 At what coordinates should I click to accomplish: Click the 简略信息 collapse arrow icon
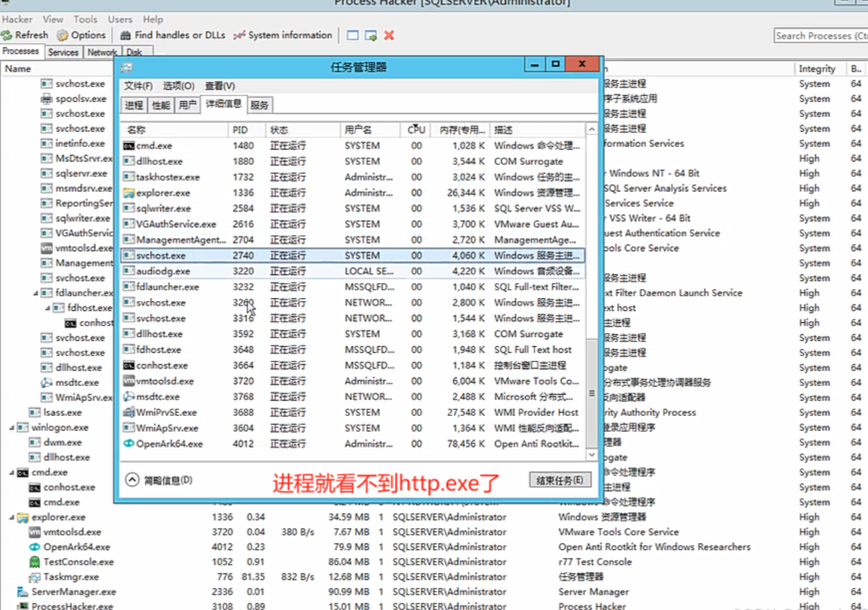[x=131, y=480]
